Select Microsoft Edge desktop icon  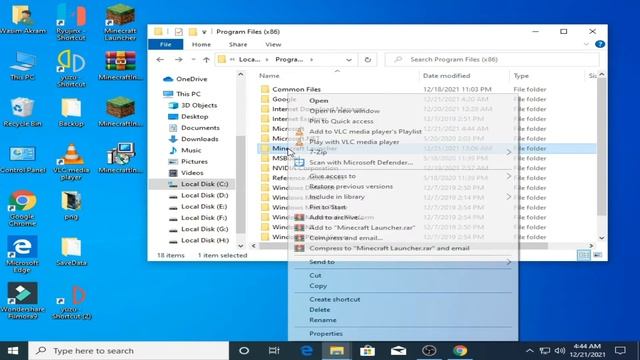click(22, 255)
